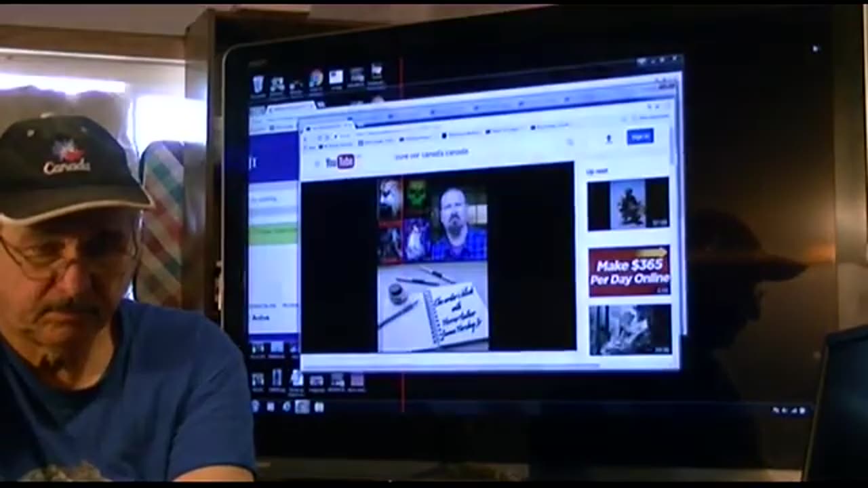Click the system tray icons area
Image resolution: width=868 pixels, height=488 pixels.
point(790,410)
